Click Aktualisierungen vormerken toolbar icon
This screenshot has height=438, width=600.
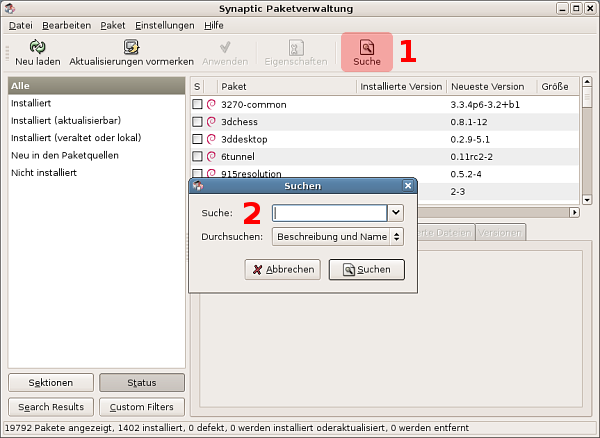[131, 47]
